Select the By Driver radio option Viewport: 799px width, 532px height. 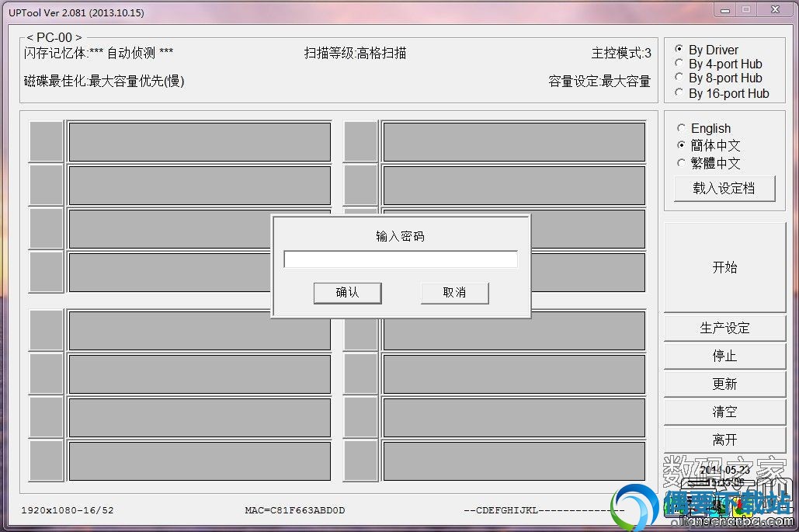coord(707,50)
